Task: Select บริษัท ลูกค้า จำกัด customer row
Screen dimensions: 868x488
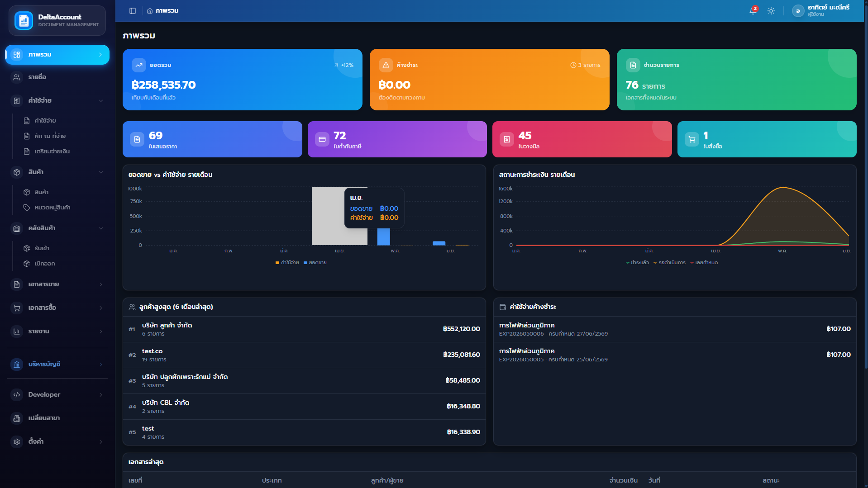Action: click(304, 329)
